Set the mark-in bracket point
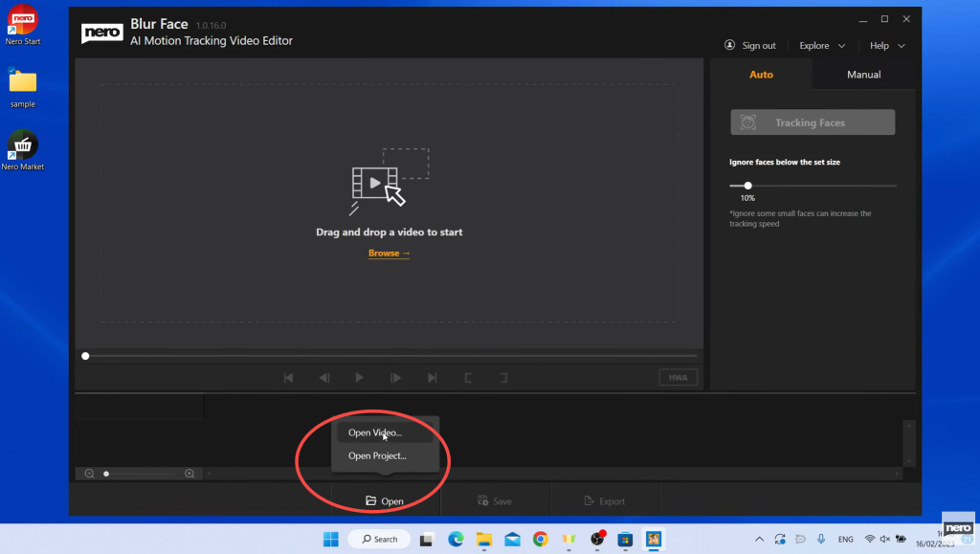 (x=468, y=378)
